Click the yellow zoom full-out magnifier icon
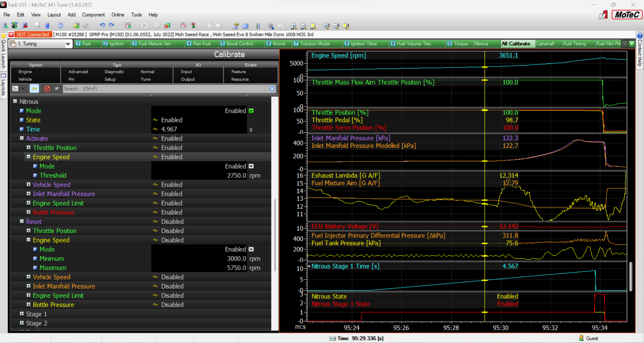Screen dimensions: 644x343 313,26
